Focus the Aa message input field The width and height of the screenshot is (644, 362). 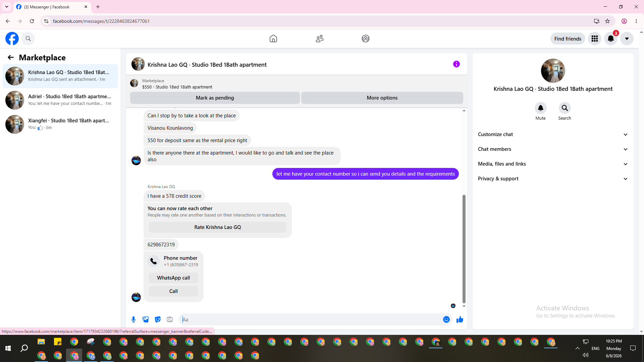(x=311, y=319)
